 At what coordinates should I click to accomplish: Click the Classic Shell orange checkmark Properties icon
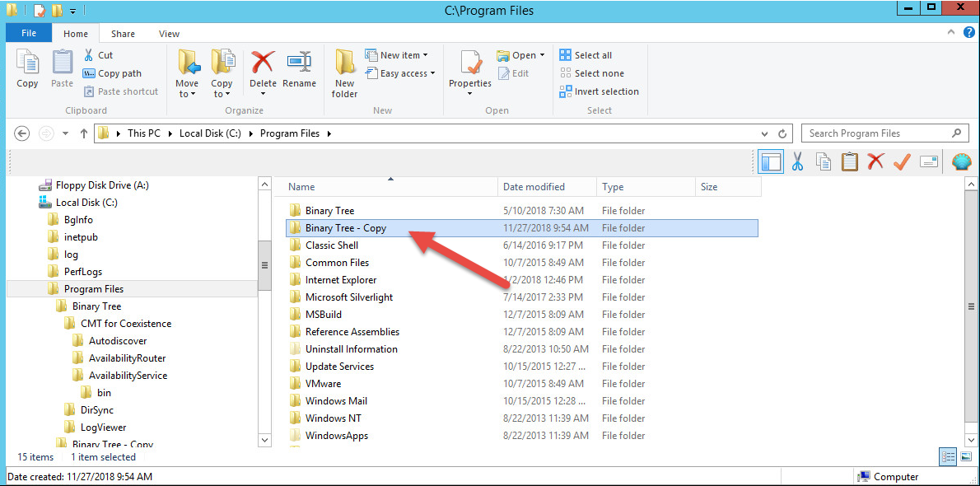point(902,162)
